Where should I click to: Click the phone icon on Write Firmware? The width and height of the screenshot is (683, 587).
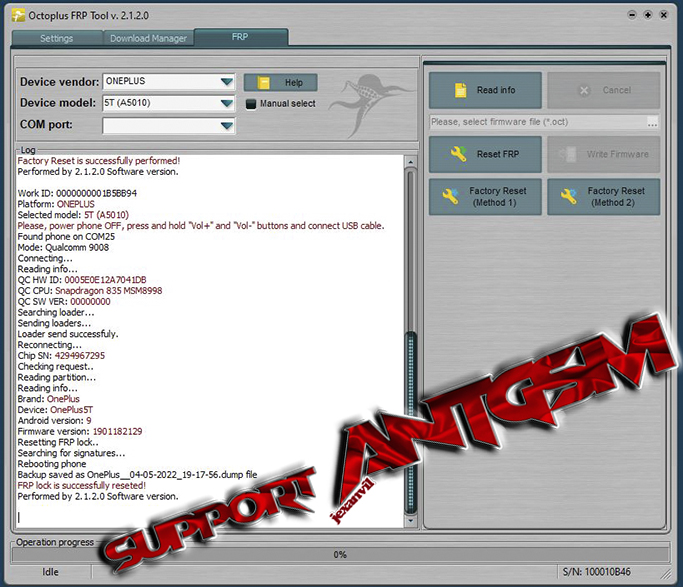568,155
